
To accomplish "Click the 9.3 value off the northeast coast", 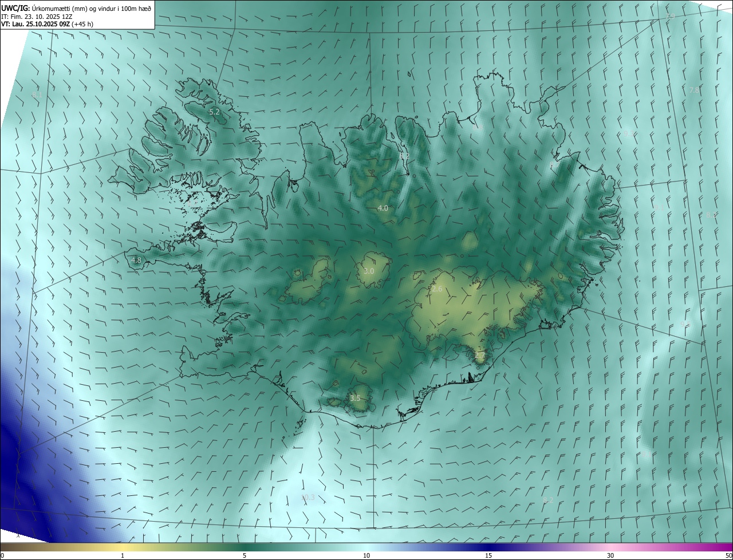I will 629,133.
